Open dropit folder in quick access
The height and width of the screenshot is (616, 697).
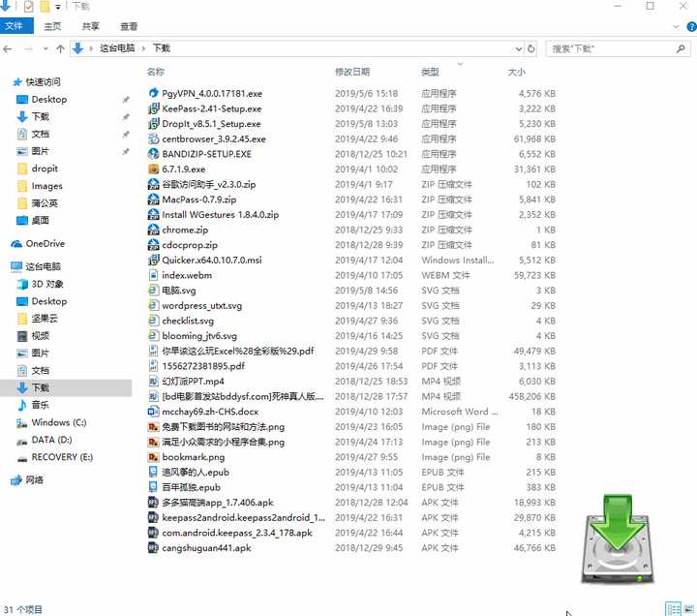tap(45, 169)
